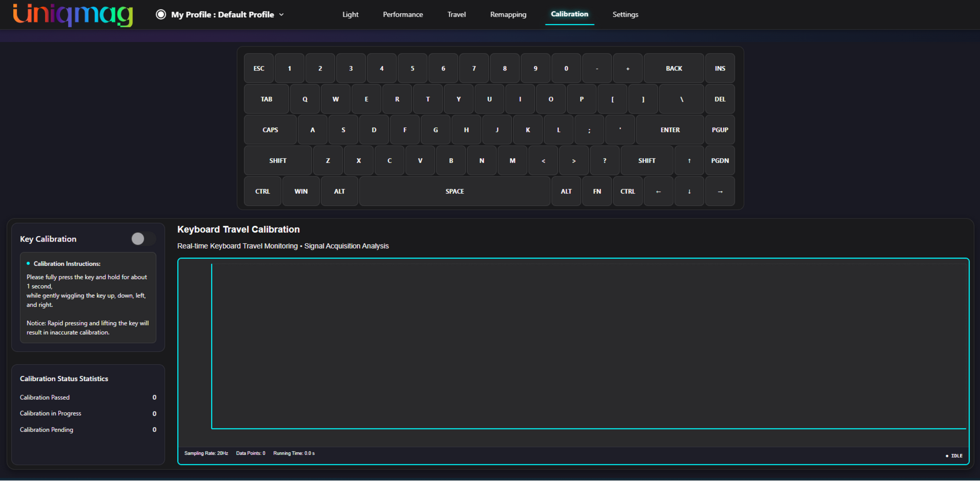Image resolution: width=980 pixels, height=481 pixels.
Task: Click the IDLE status indicator
Action: [954, 456]
